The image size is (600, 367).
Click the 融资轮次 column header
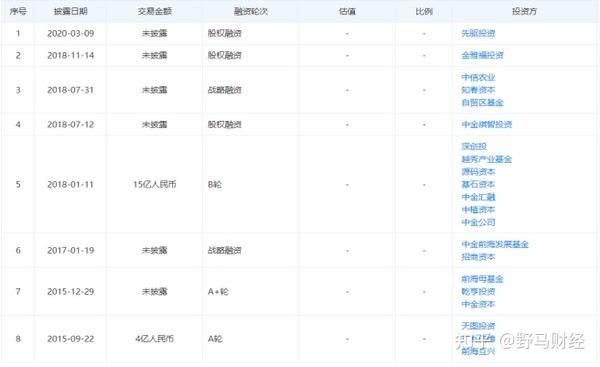[x=251, y=11]
